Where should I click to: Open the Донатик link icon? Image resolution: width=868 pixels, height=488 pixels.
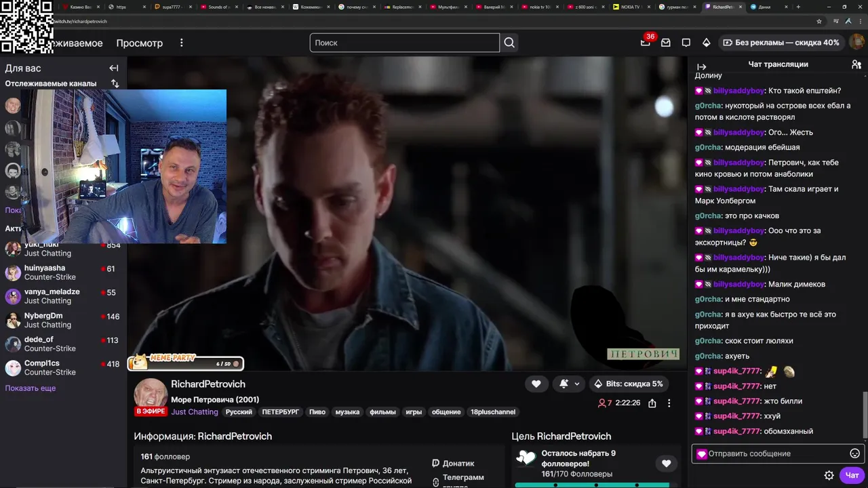[435, 464]
